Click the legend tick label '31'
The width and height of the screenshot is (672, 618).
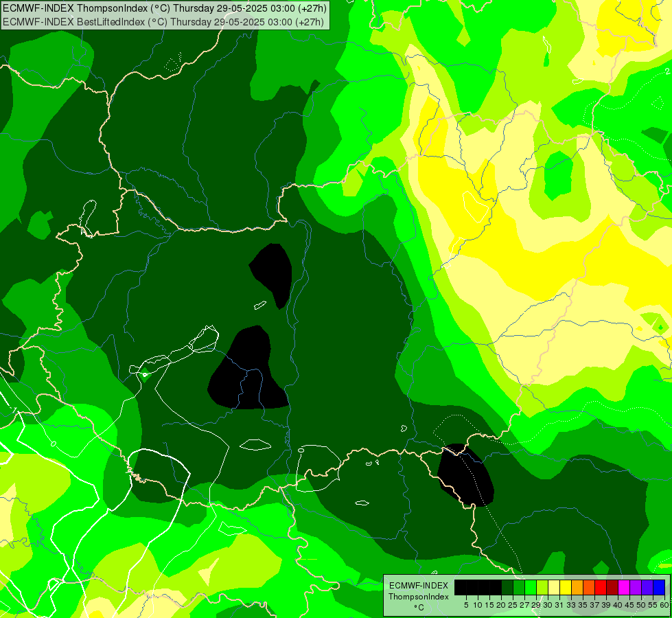coord(559,605)
